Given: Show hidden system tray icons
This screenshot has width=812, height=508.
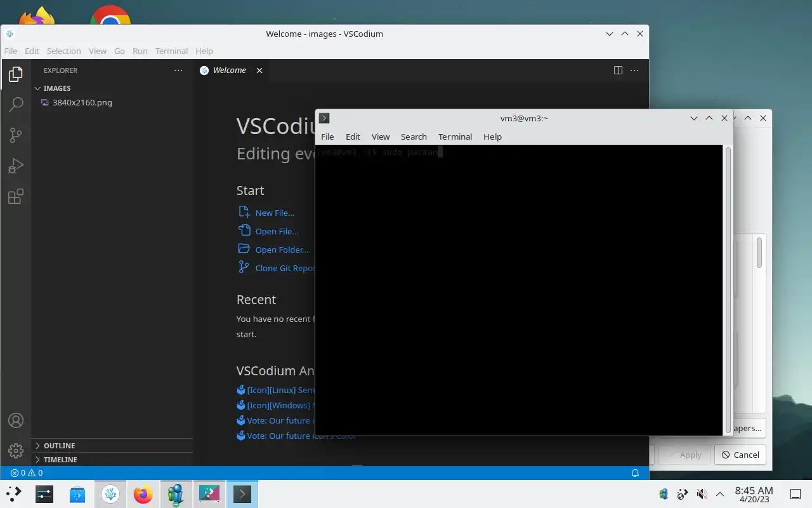Looking at the screenshot, I should 720,494.
